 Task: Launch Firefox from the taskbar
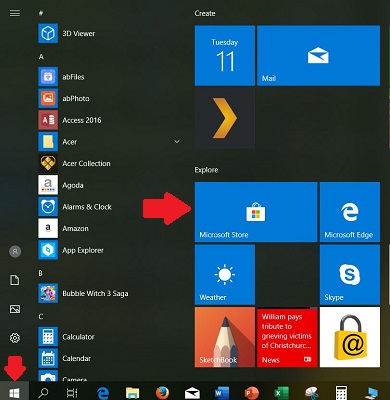[x=162, y=392]
